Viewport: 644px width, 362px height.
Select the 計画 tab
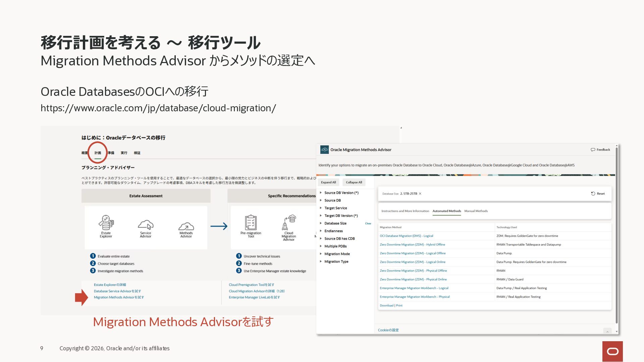pyautogui.click(x=98, y=153)
